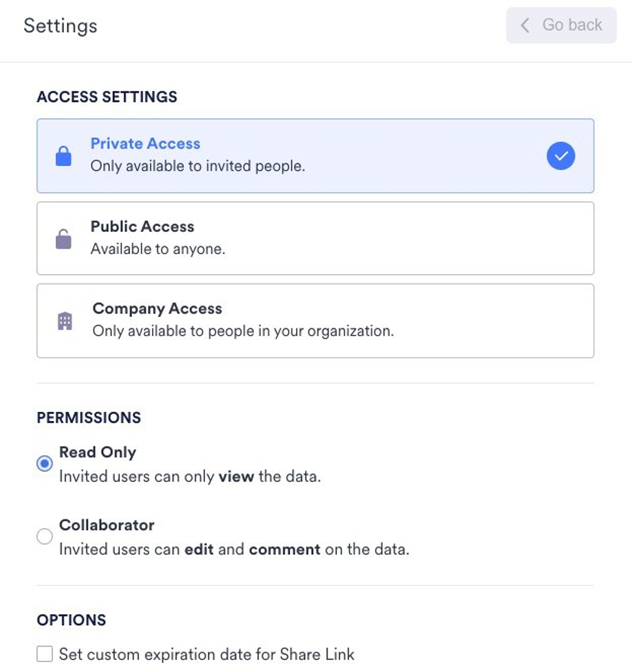Click 'Available to anyone.' description text

tap(158, 248)
